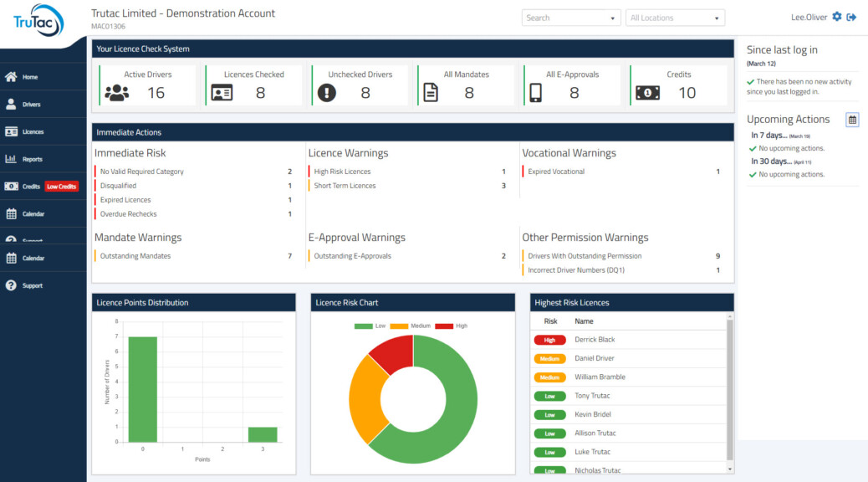The height and width of the screenshot is (482, 868).
Task: Open the Upcoming Actions calendar icon
Action: [x=852, y=120]
